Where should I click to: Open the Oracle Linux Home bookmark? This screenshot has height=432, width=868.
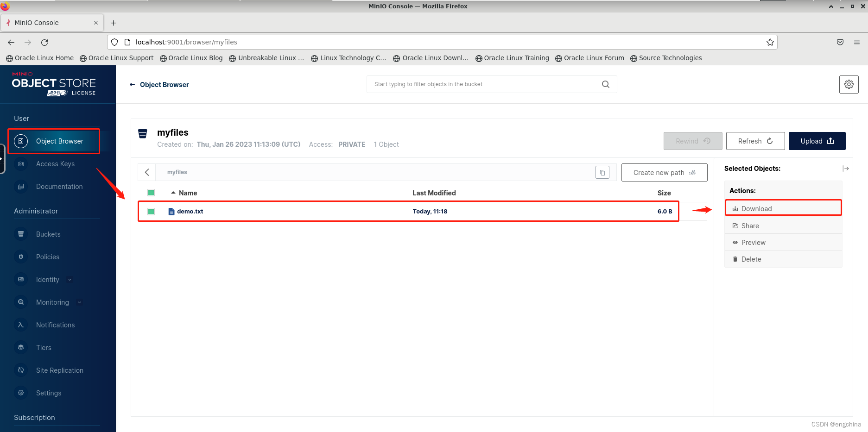tap(40, 58)
